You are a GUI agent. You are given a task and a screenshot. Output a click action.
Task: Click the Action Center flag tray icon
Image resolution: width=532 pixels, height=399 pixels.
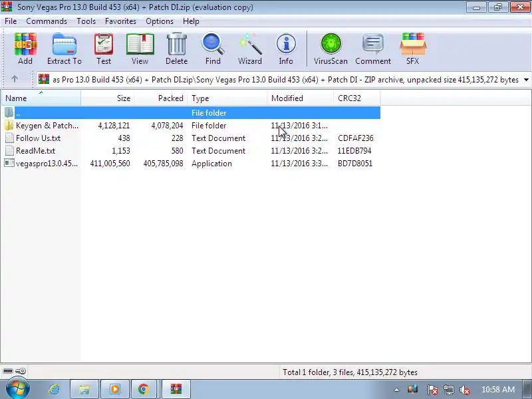(432, 390)
